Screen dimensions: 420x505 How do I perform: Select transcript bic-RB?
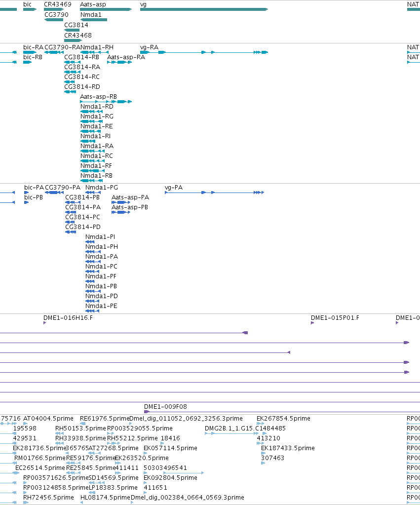coord(27,62)
